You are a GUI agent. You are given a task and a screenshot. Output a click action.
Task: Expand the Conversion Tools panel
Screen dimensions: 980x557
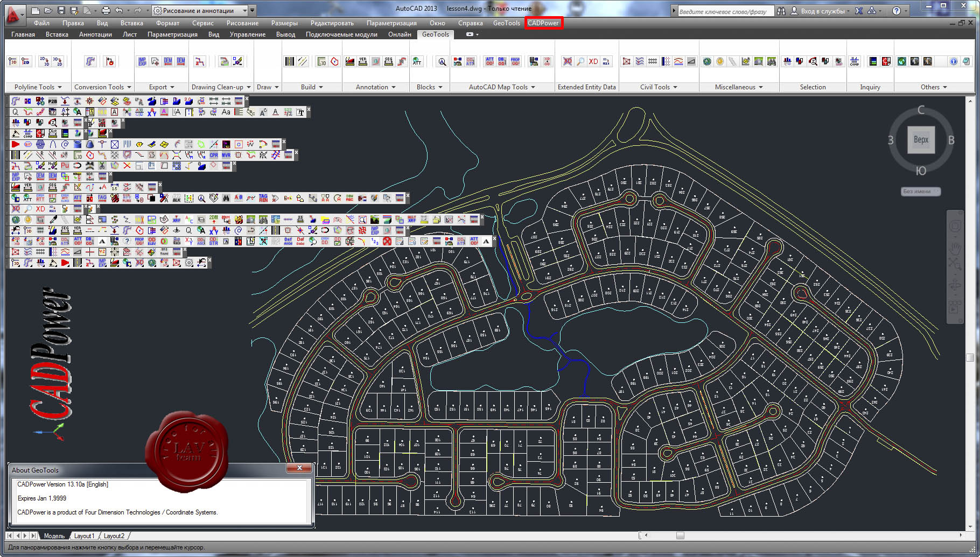coord(102,87)
